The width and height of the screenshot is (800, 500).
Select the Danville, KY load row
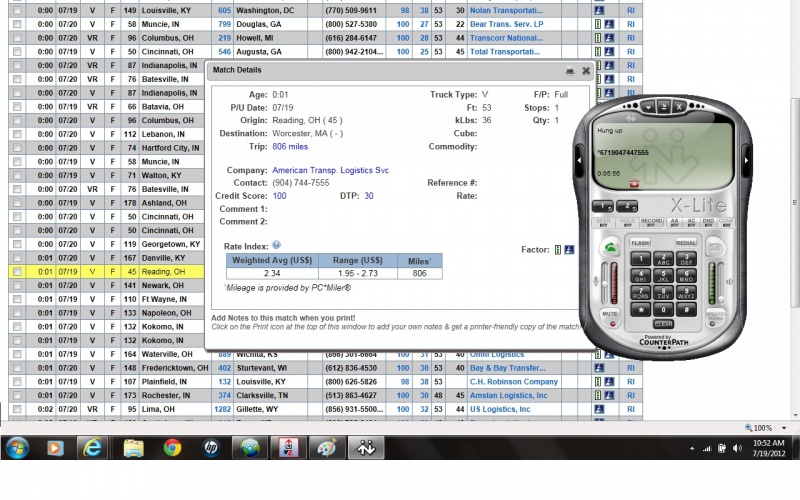click(x=106, y=258)
